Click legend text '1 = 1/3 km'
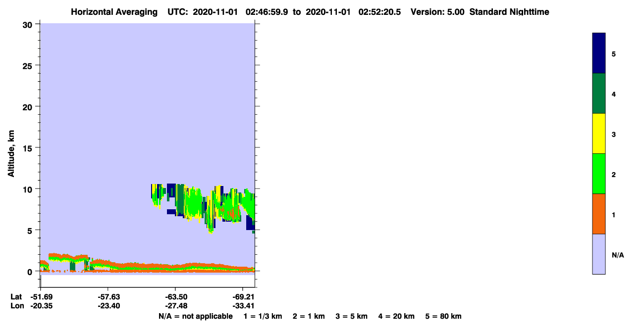The height and width of the screenshot is (330, 644). coord(263,316)
